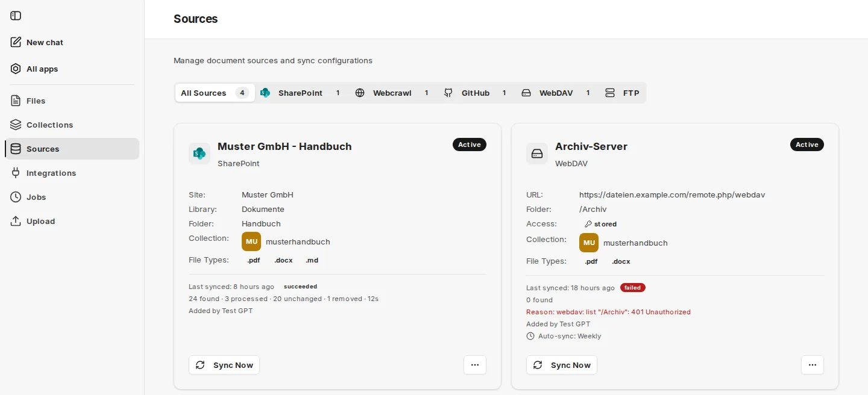Screen dimensions: 868x395
Task: Click Archiv-Server title
Action: [591, 146]
